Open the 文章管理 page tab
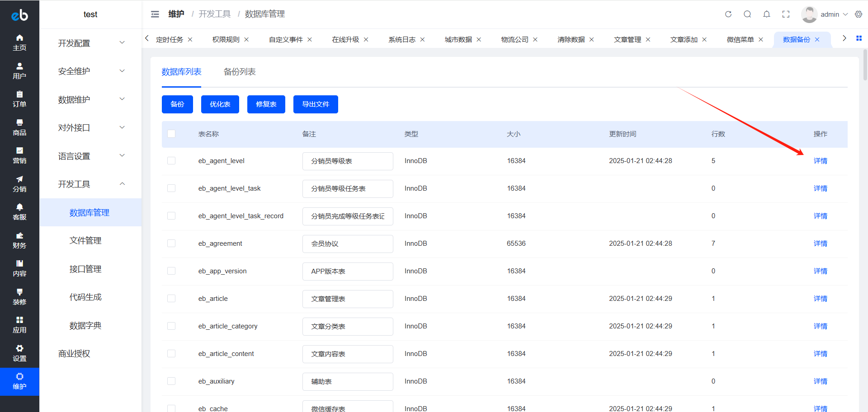Screen dimensions: 868x412 pos(627,39)
